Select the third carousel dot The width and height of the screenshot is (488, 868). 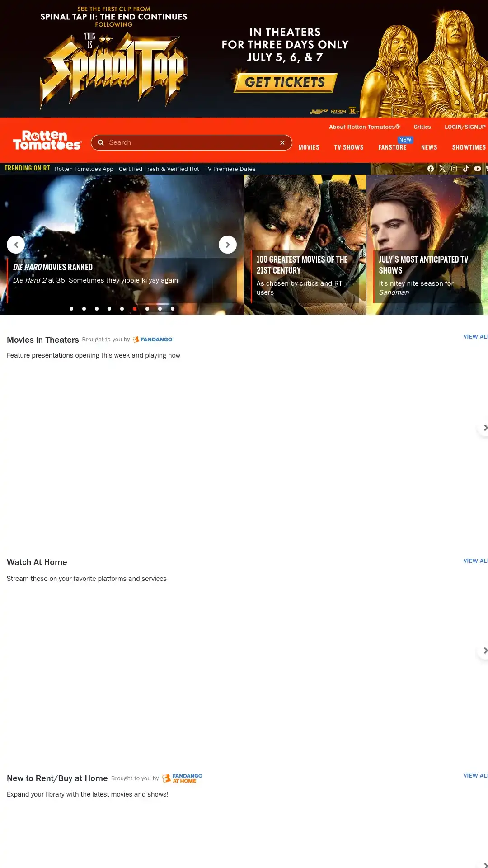pyautogui.click(x=97, y=309)
